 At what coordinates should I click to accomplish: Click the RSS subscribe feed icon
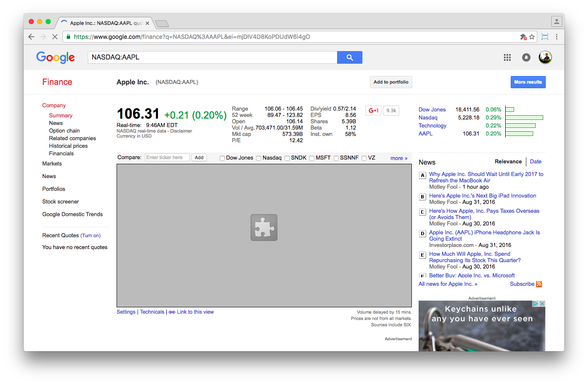pyautogui.click(x=539, y=284)
